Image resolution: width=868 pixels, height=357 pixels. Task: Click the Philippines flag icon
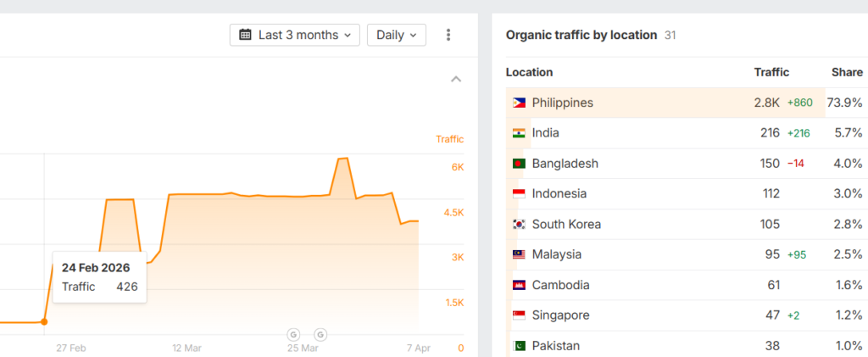(x=519, y=103)
